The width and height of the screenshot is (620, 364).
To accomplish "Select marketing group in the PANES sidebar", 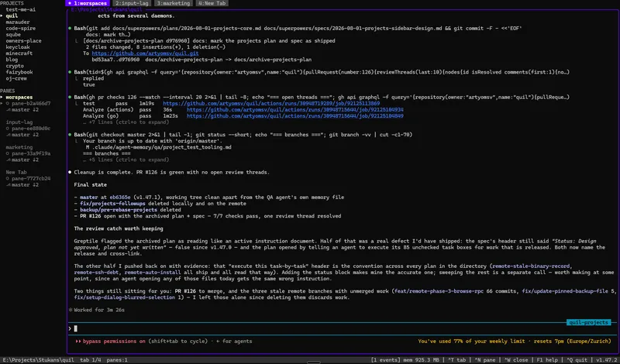I will (19, 147).
